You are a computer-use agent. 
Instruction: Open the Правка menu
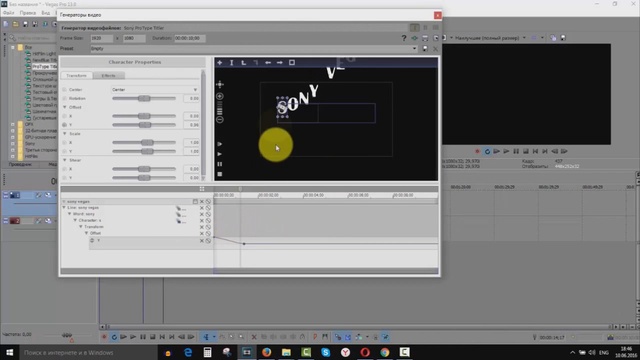coord(28,13)
